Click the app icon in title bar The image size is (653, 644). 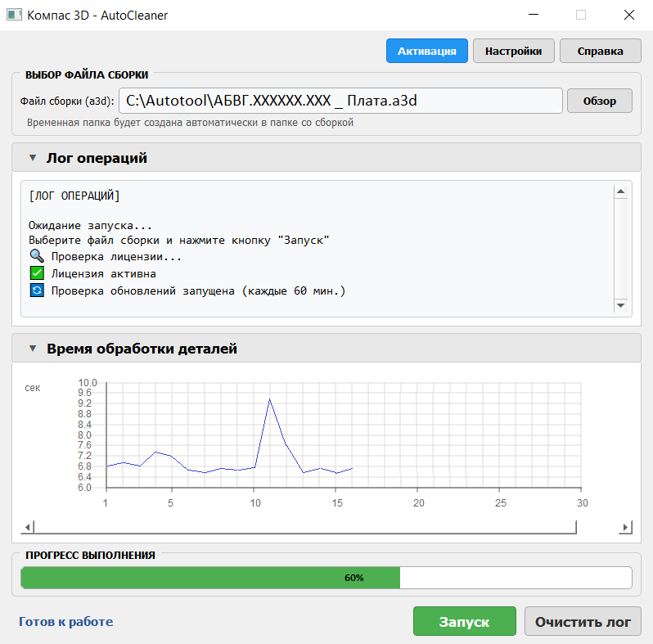click(x=14, y=15)
